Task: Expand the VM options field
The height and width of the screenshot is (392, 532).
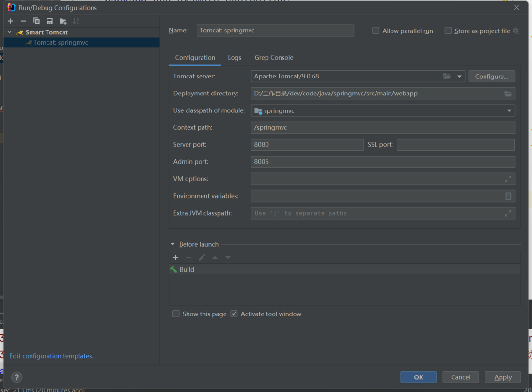Action: click(508, 179)
